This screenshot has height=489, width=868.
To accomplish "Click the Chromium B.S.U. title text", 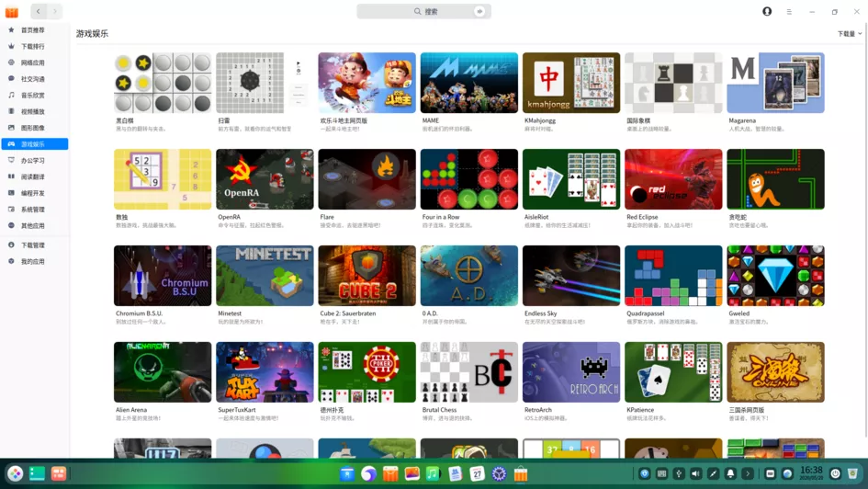I will pyautogui.click(x=139, y=313).
